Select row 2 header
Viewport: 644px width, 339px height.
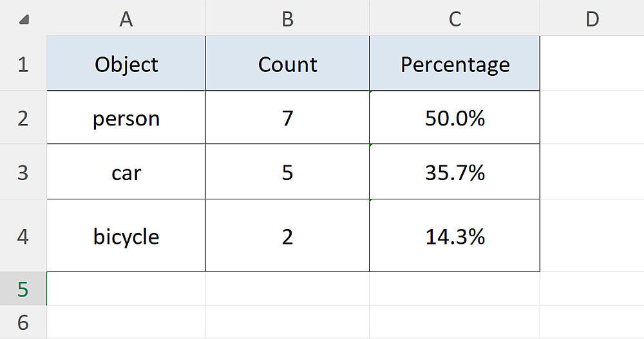point(23,118)
